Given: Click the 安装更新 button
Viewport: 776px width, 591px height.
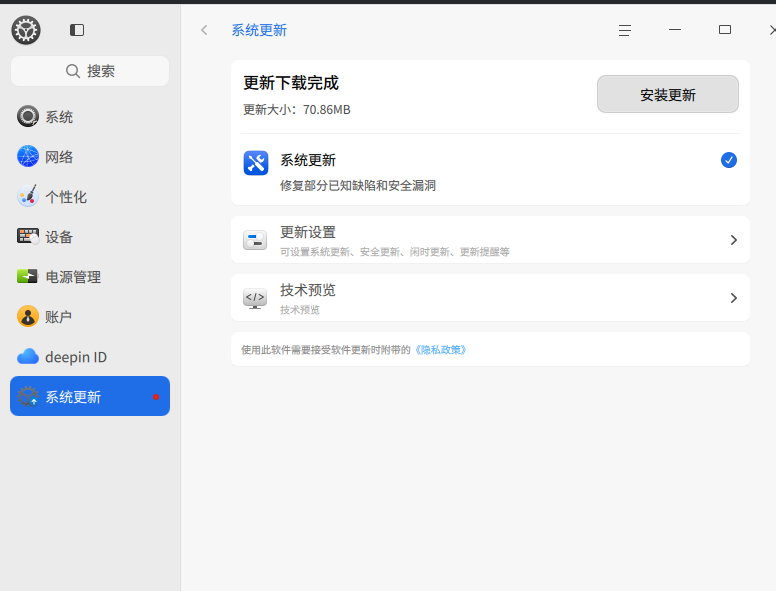Looking at the screenshot, I should tap(668, 94).
